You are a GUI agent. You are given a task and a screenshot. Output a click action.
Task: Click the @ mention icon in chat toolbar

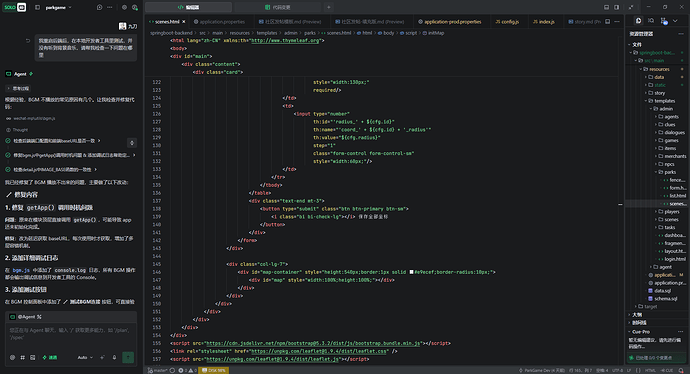(12, 358)
